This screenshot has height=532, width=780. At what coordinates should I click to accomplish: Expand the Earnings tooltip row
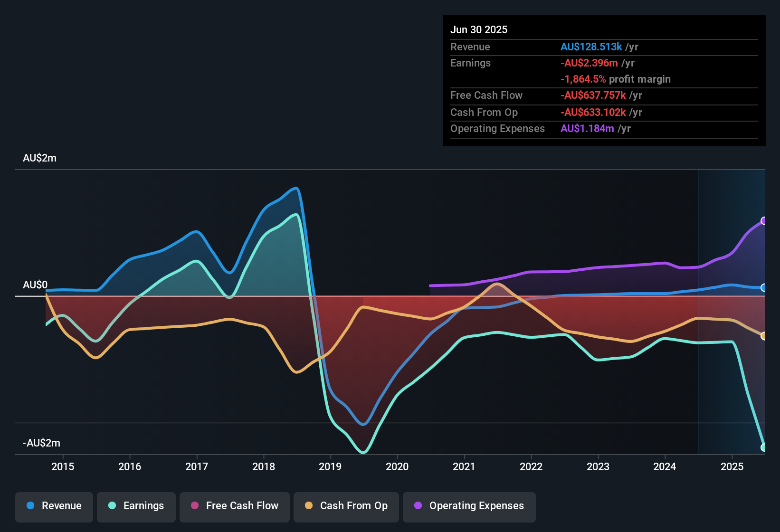coord(470,63)
